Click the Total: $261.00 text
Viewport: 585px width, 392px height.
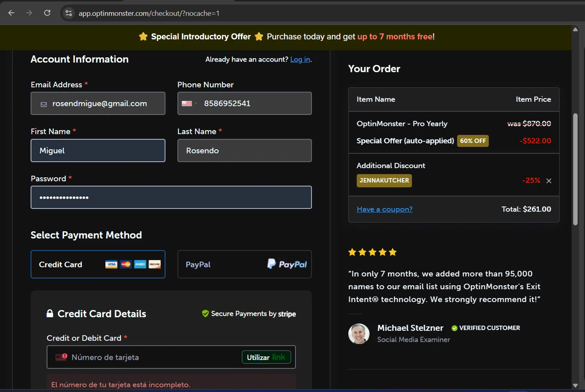[526, 209]
